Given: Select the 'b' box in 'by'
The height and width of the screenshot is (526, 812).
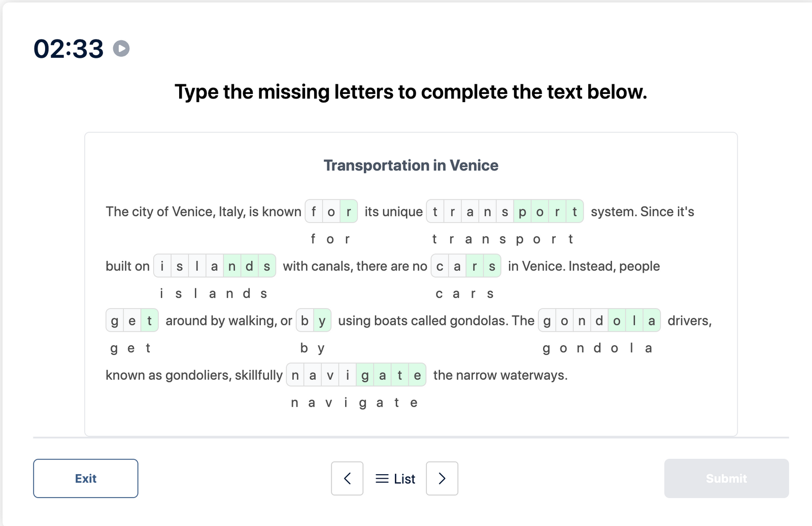Looking at the screenshot, I should pyautogui.click(x=306, y=320).
